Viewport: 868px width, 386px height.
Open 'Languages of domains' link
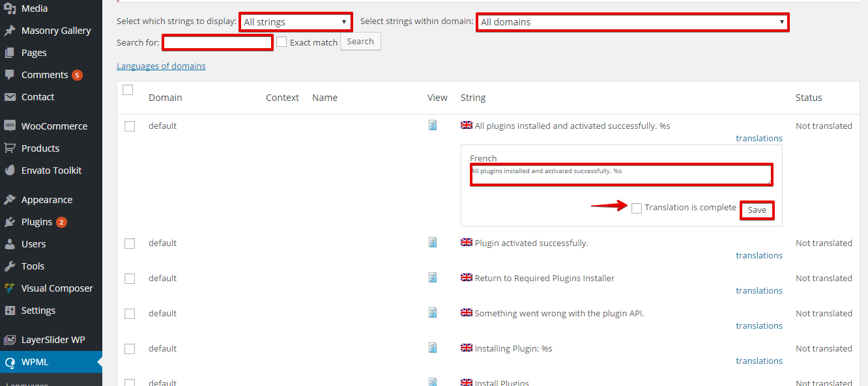[161, 66]
